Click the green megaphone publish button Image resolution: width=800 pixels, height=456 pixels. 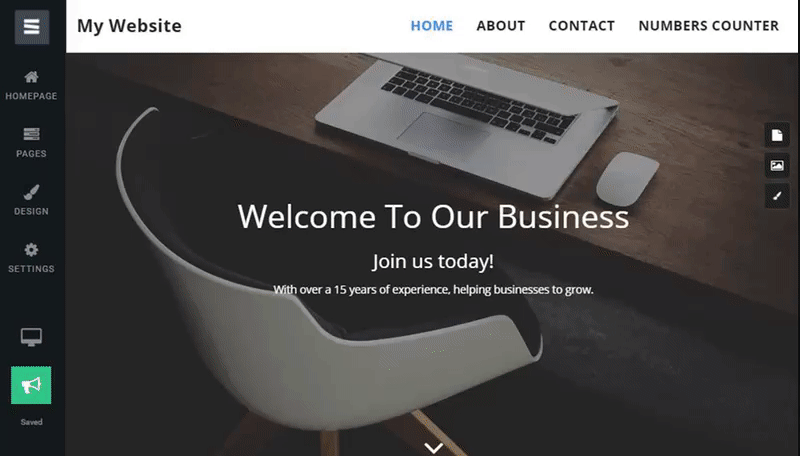[x=31, y=385]
